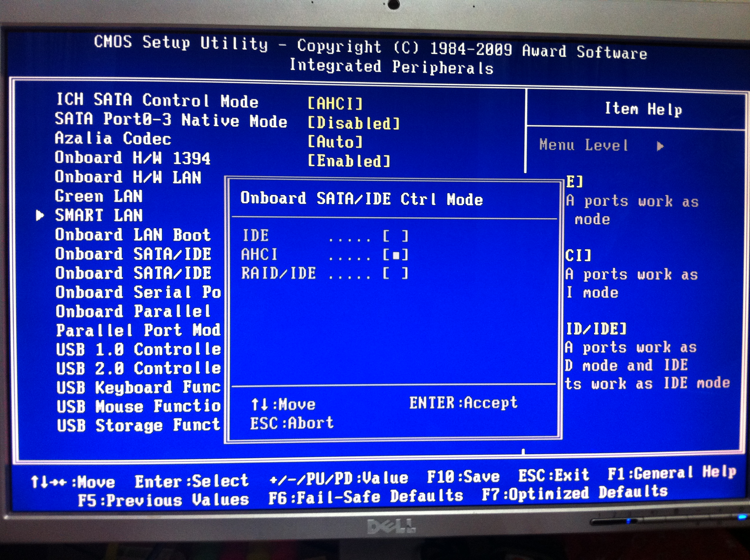Select the AHCI radio option
Image resolution: width=750 pixels, height=560 pixels.
[395, 255]
